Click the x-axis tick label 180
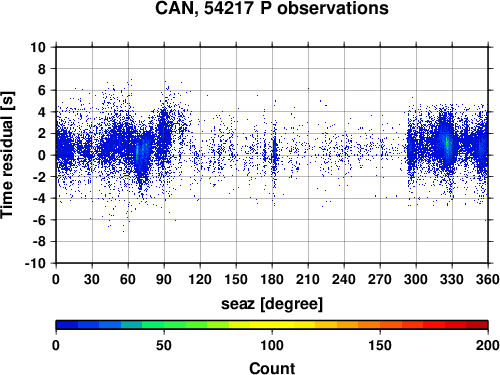The width and height of the screenshot is (500, 375). (x=272, y=279)
